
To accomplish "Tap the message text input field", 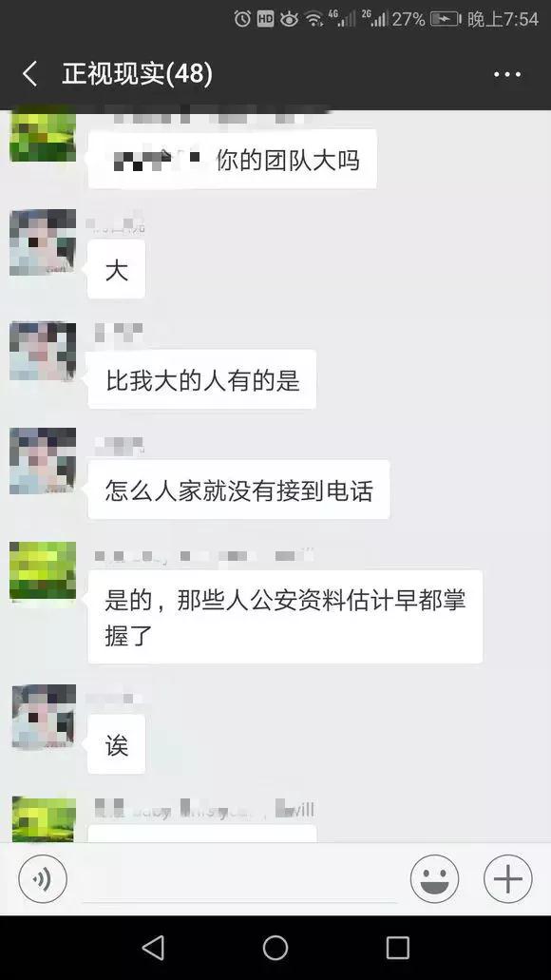I will 239,880.
